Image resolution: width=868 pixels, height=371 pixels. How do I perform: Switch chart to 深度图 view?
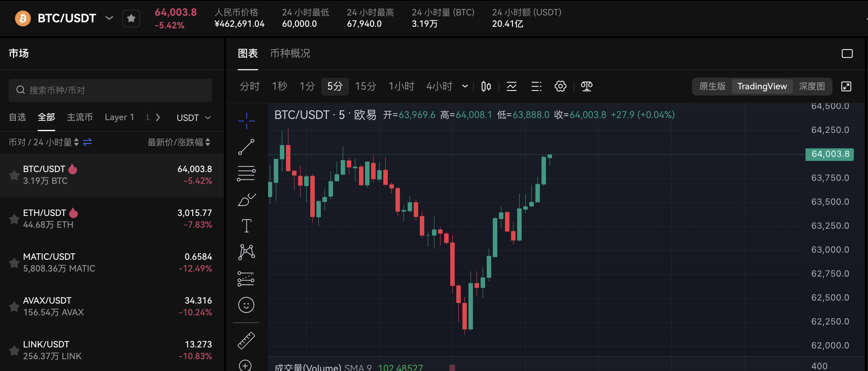pyautogui.click(x=812, y=86)
